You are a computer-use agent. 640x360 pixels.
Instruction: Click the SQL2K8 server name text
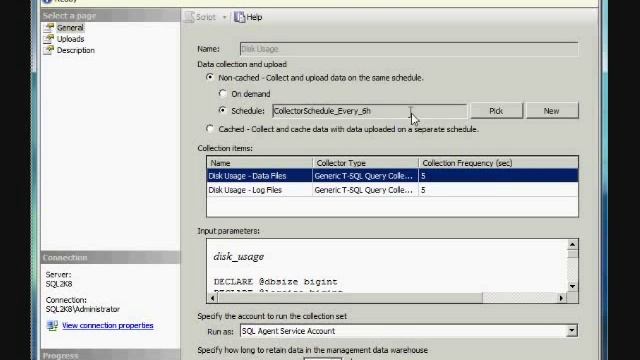(59, 284)
